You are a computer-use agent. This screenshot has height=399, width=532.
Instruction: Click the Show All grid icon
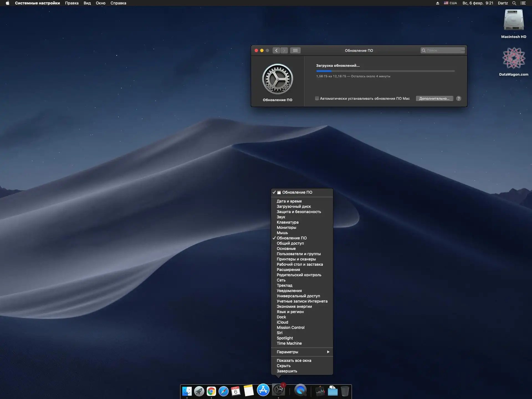295,50
